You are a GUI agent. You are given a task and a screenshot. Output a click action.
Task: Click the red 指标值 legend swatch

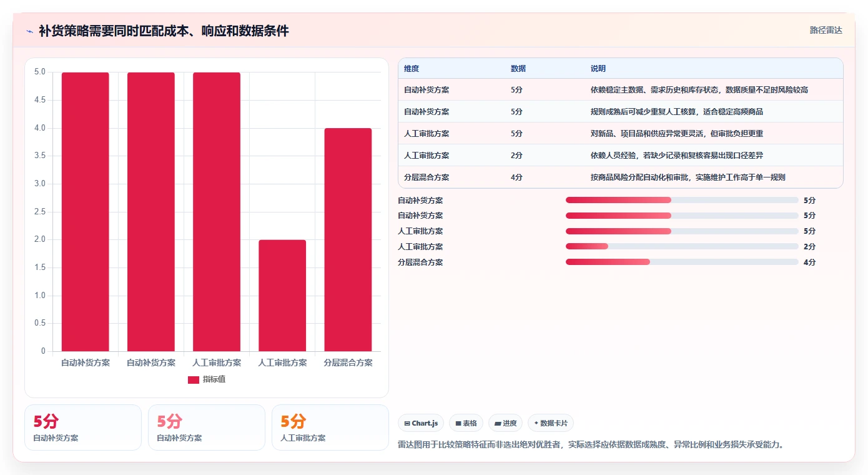pos(194,380)
